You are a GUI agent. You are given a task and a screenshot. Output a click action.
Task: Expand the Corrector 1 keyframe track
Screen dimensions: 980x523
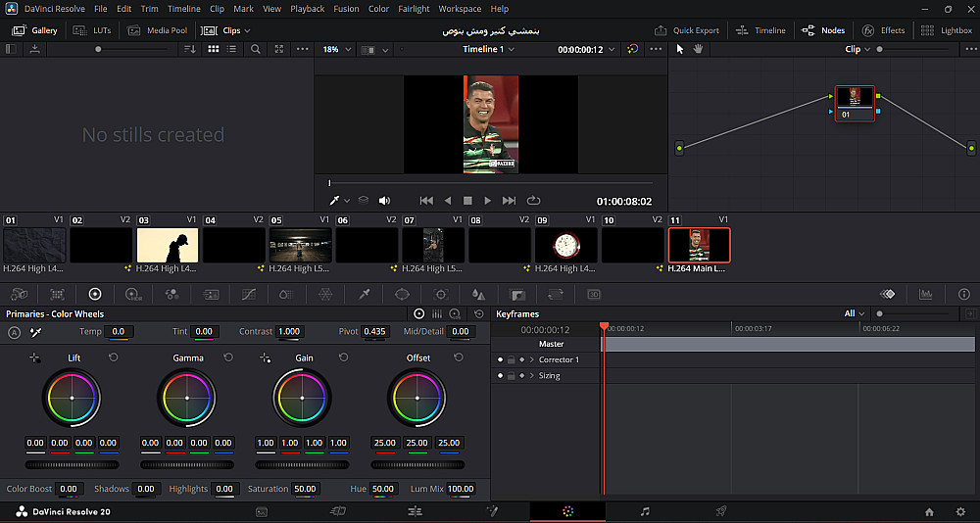531,360
